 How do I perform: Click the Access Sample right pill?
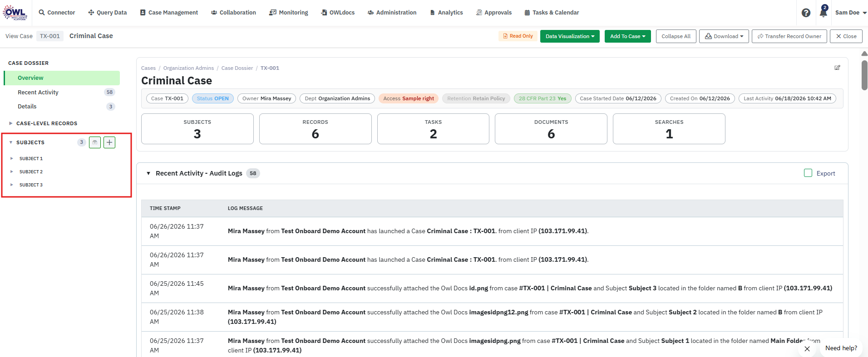(409, 98)
